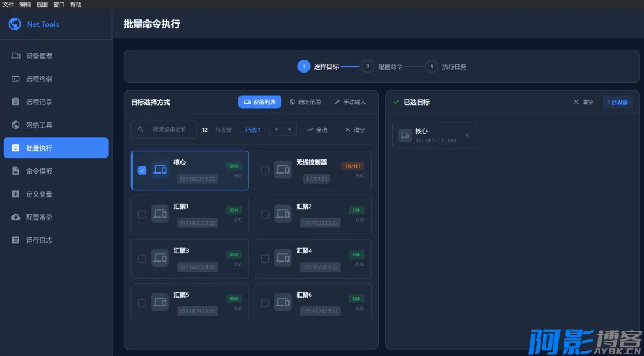This screenshot has width=644, height=356.
Task: Open 网络工具 in the sidebar
Action: pos(39,125)
